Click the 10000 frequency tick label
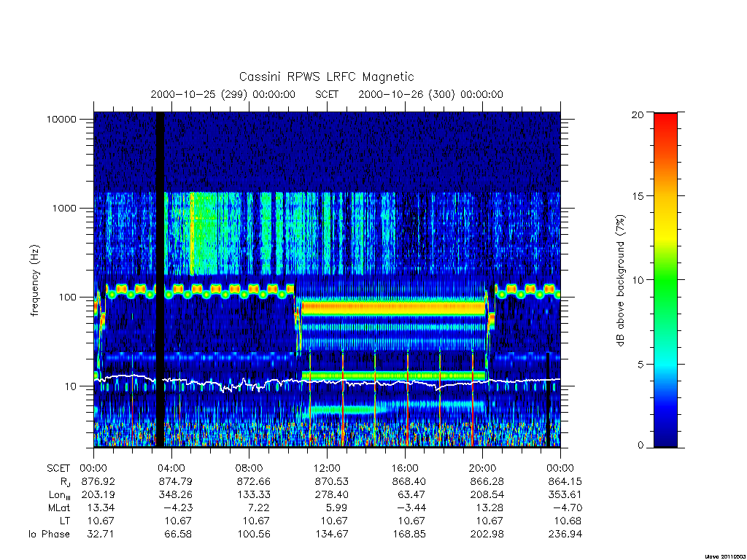The height and width of the screenshot is (560, 747). point(61,119)
